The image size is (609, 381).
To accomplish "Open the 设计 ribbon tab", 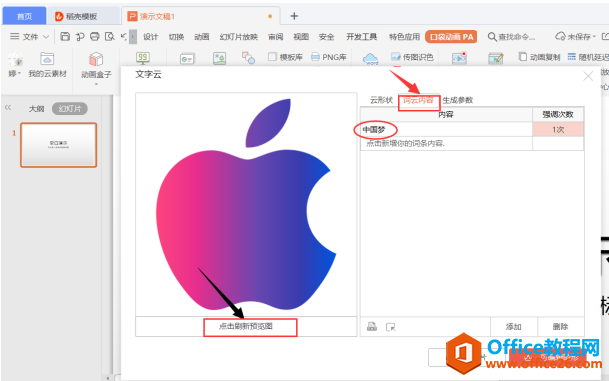I will 150,37.
